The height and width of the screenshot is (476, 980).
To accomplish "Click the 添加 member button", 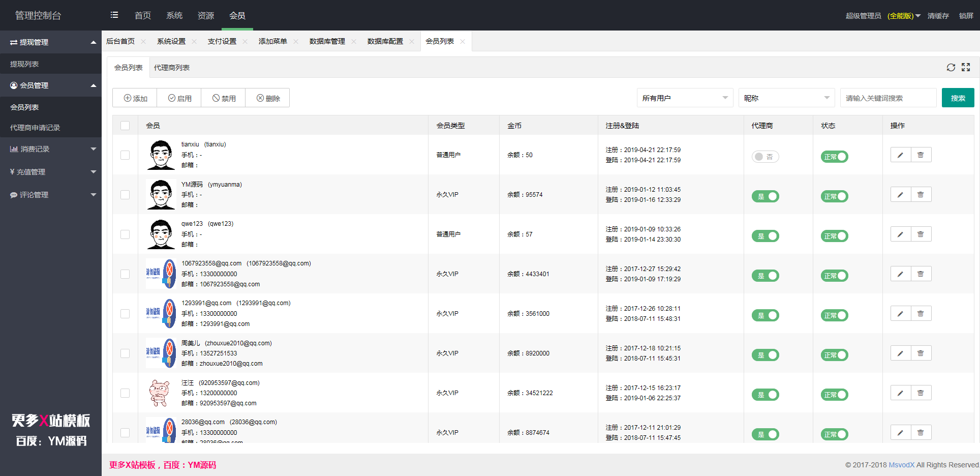I will click(135, 98).
